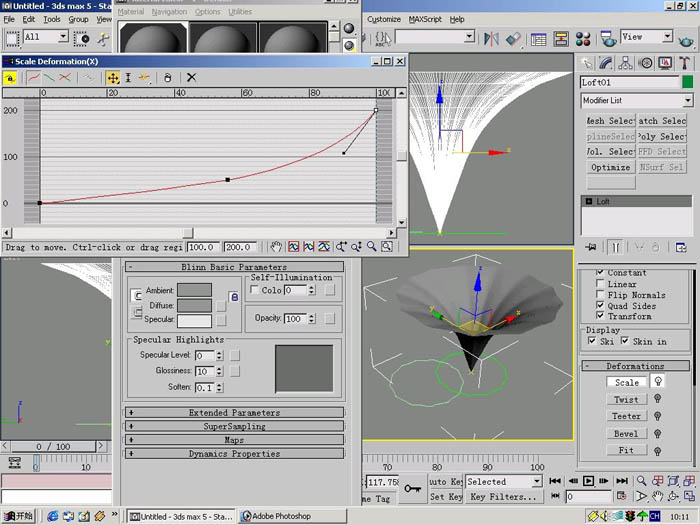Open the Tools menu
The image size is (700, 525).
click(52, 20)
